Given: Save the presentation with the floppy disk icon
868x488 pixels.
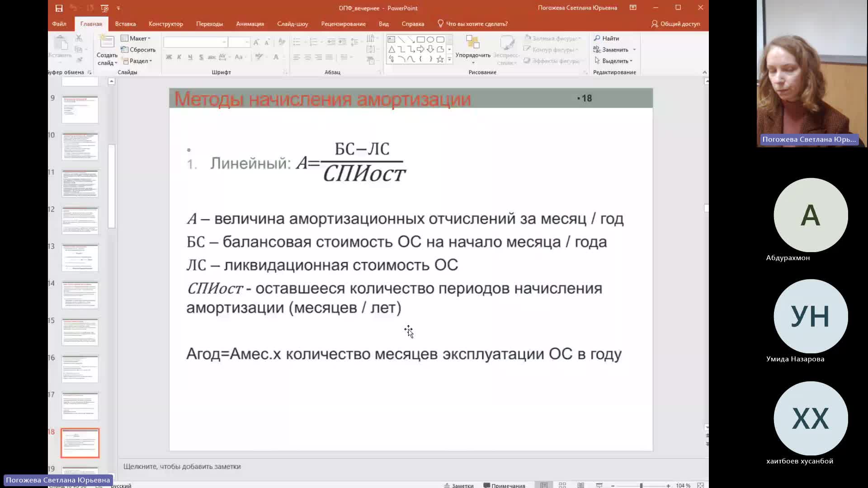Looking at the screenshot, I should (x=59, y=8).
